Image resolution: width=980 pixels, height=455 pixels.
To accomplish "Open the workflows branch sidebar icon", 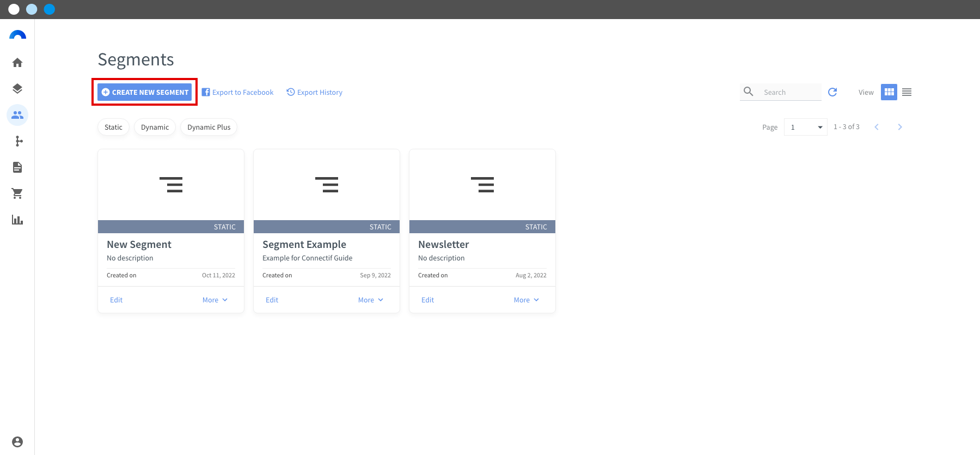I will coord(19,141).
